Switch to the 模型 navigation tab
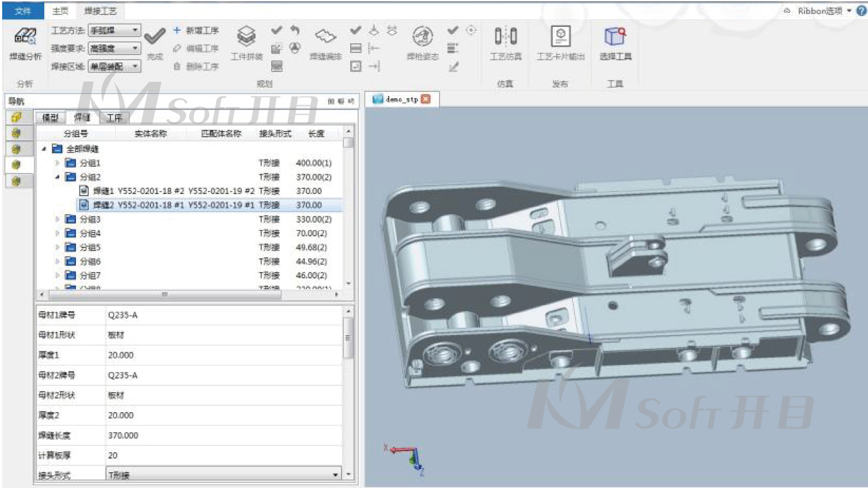The height and width of the screenshot is (488, 868). pos(51,118)
